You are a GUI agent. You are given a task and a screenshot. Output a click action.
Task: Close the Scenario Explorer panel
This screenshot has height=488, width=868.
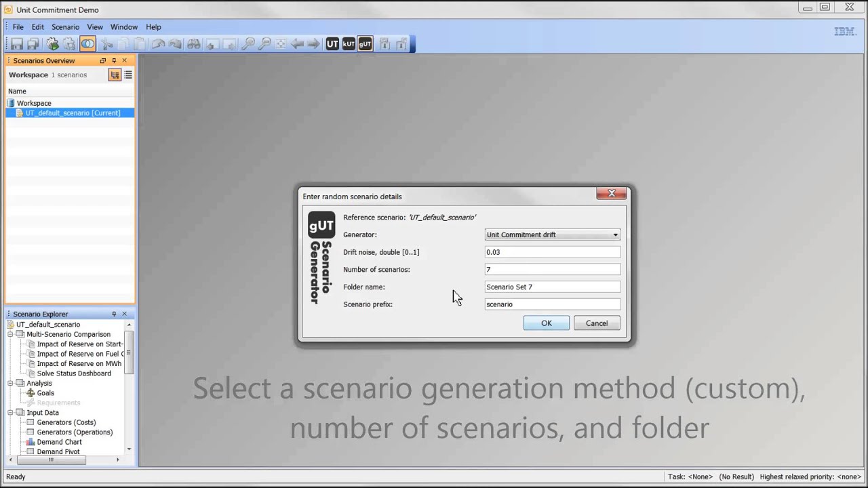pos(124,314)
